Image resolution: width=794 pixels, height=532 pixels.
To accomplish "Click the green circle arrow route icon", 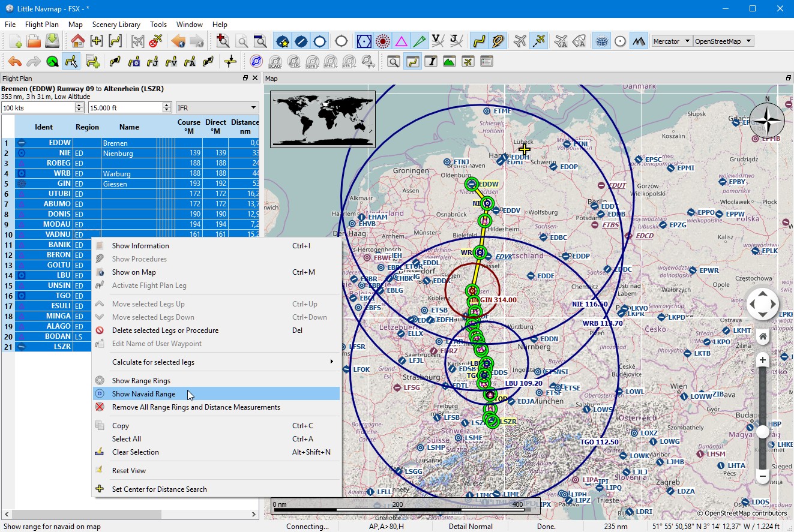I will point(52,61).
